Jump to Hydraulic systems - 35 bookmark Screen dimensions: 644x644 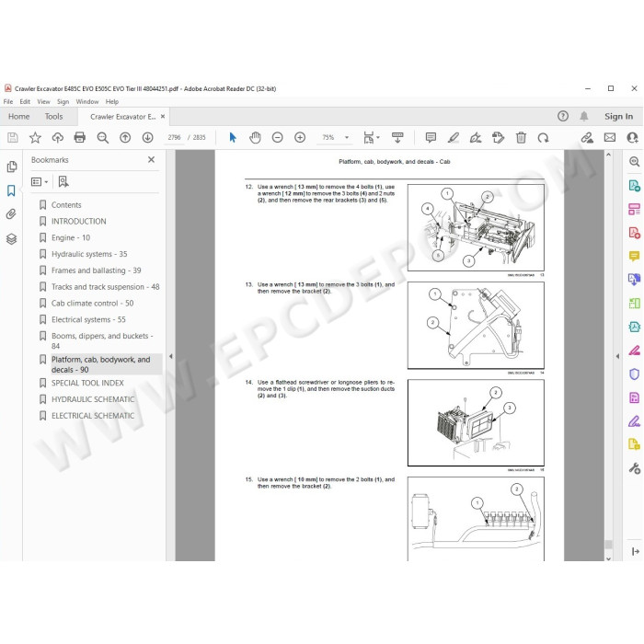89,254
